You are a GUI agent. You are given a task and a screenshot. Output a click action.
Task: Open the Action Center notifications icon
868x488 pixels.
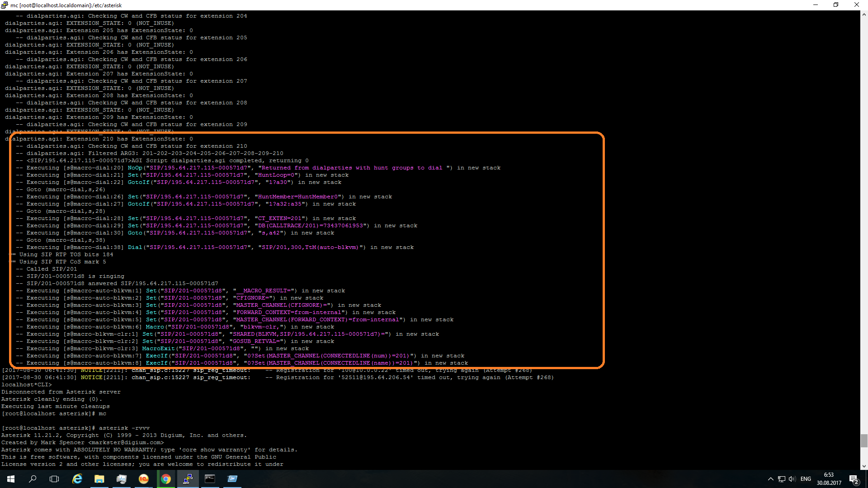pyautogui.click(x=854, y=479)
